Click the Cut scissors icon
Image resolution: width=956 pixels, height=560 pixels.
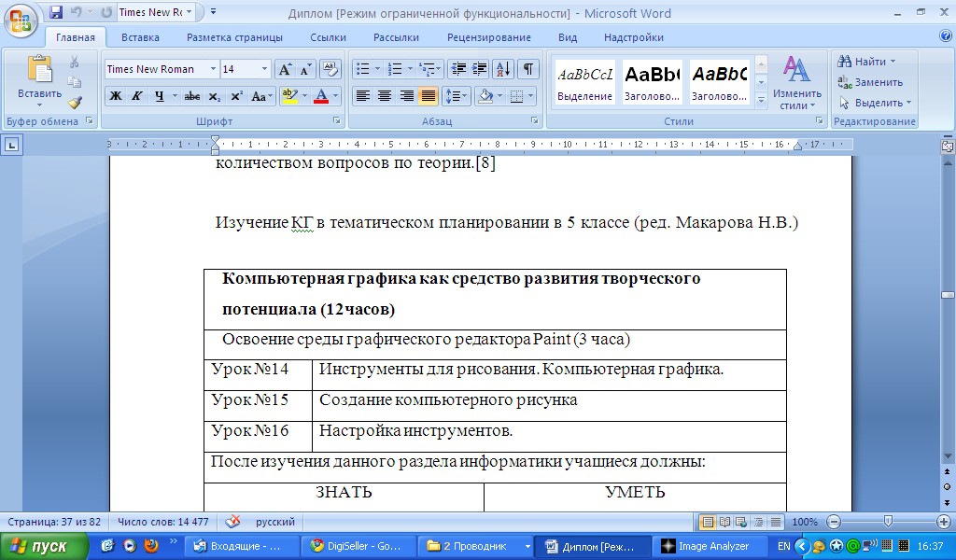click(75, 62)
